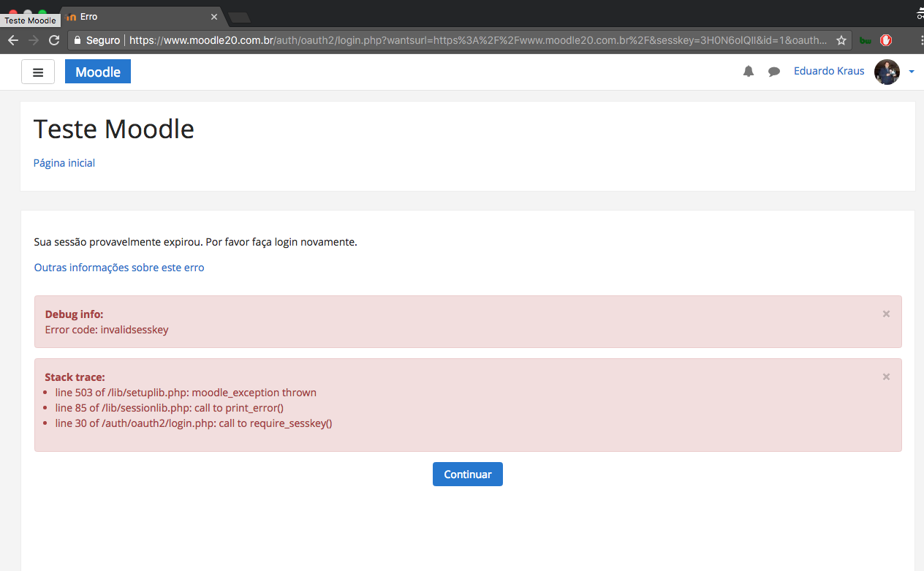
Task: Click the browser forward arrow
Action: coord(34,40)
